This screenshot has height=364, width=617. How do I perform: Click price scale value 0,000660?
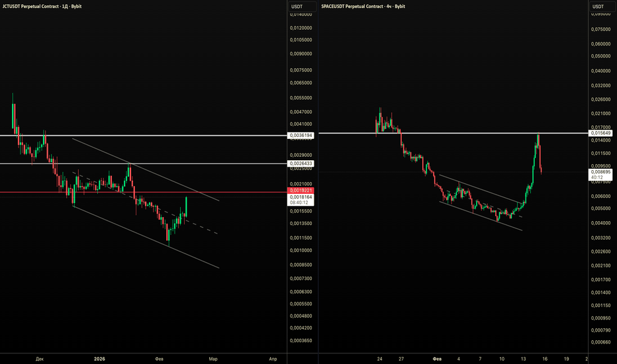coord(601,342)
